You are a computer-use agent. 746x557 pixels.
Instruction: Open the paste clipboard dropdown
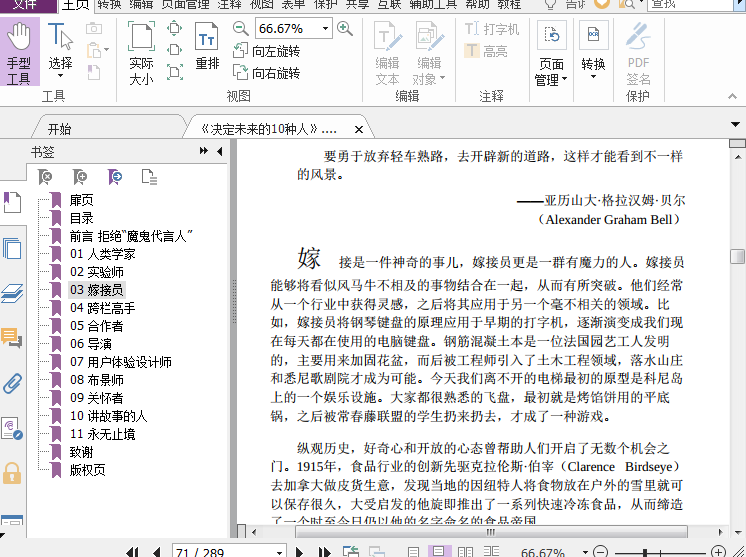[107, 49]
